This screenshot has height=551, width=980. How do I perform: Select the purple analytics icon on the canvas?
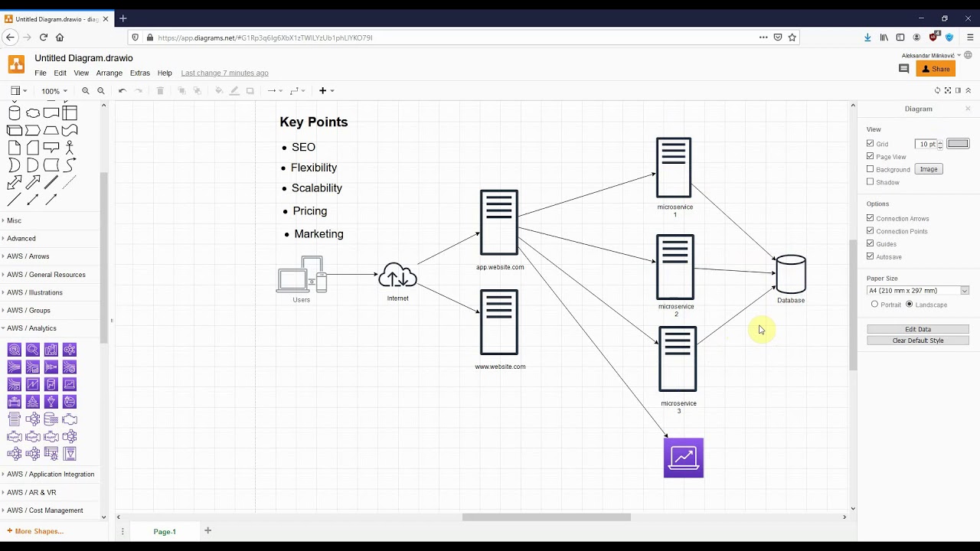[x=683, y=458]
